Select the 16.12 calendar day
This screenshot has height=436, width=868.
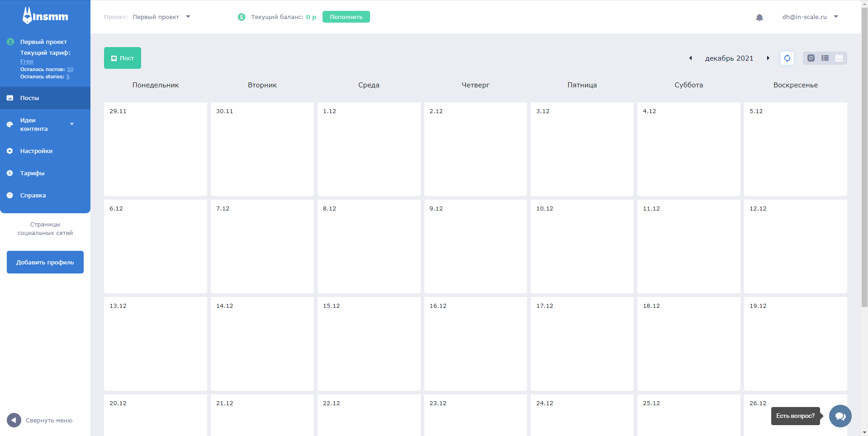(x=475, y=344)
